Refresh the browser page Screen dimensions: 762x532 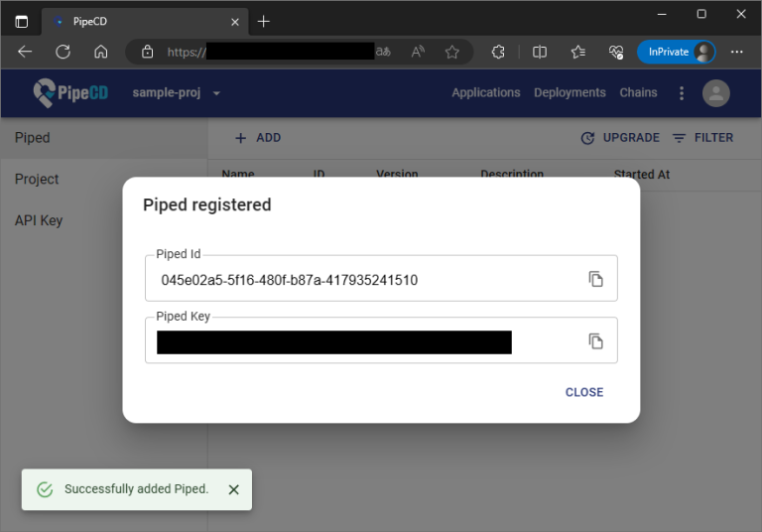(x=63, y=52)
